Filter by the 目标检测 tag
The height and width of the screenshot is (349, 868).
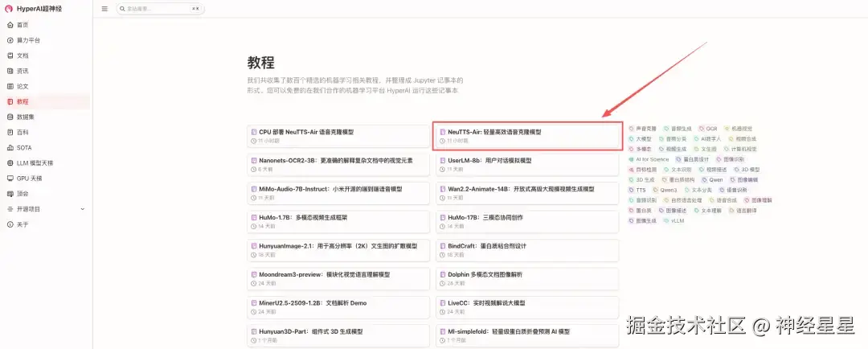click(643, 170)
